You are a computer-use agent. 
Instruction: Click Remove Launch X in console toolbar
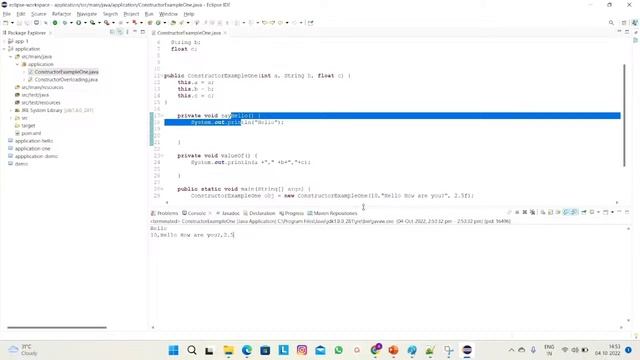point(524,212)
